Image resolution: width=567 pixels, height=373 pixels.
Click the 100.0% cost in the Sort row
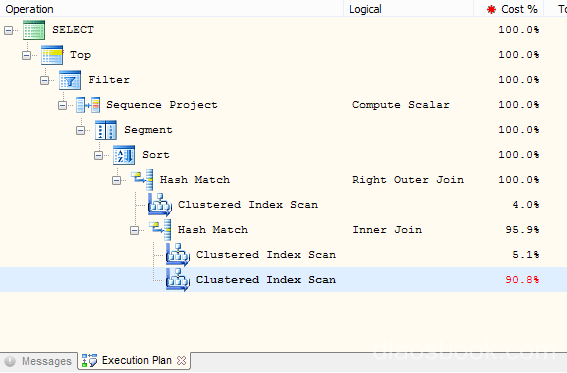coord(519,155)
